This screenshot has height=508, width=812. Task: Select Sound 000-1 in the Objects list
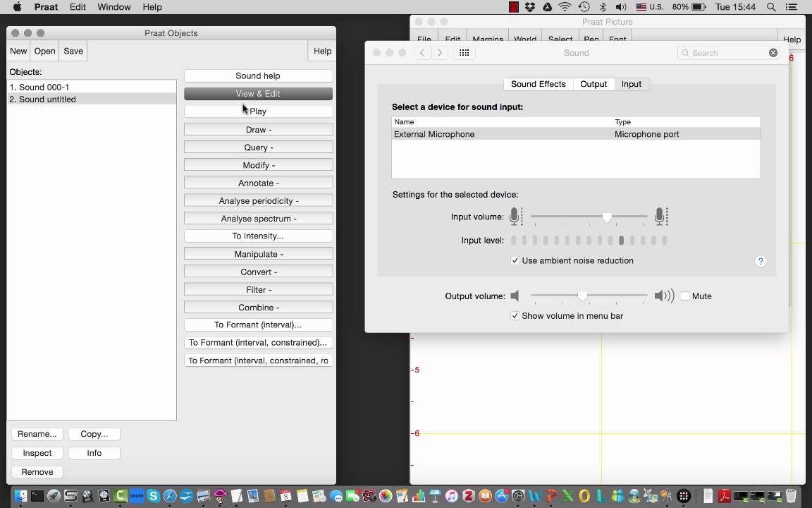(x=92, y=87)
